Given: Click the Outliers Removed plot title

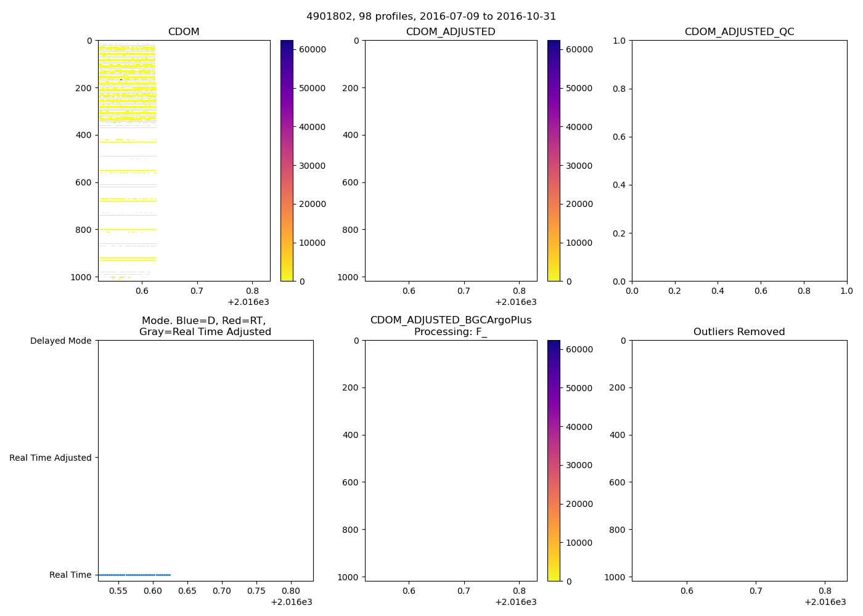Looking at the screenshot, I should [x=739, y=332].
